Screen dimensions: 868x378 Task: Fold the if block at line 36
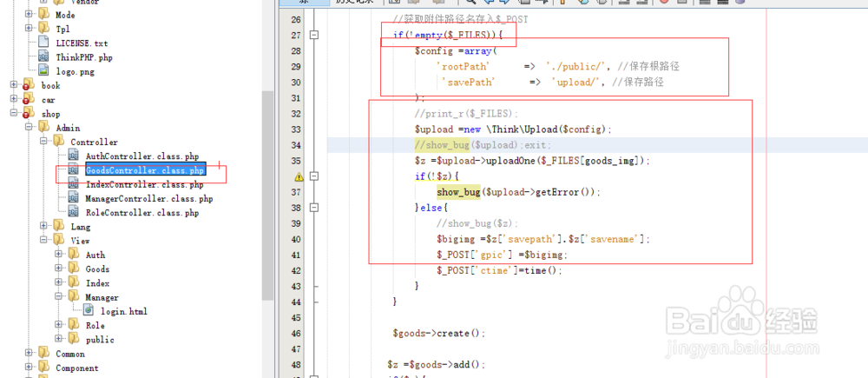314,176
